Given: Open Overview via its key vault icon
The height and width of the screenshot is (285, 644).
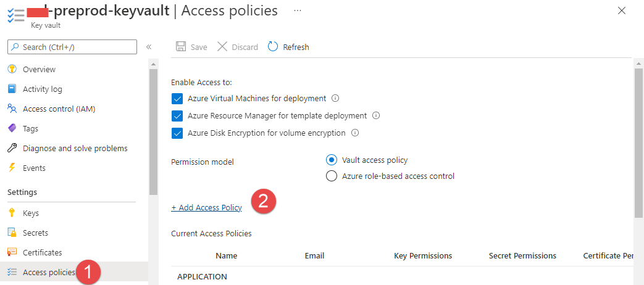Looking at the screenshot, I should tap(12, 69).
